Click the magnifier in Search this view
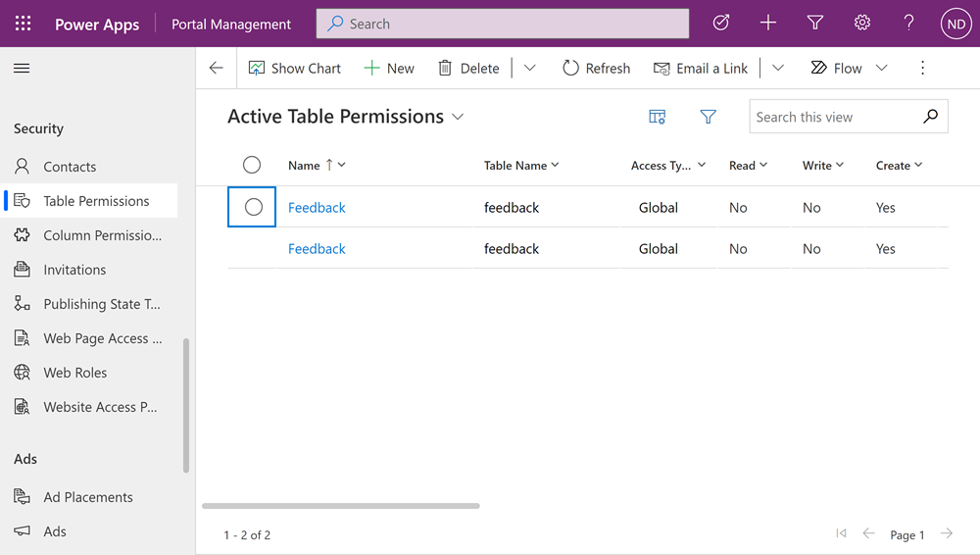980x555 pixels. 930,117
